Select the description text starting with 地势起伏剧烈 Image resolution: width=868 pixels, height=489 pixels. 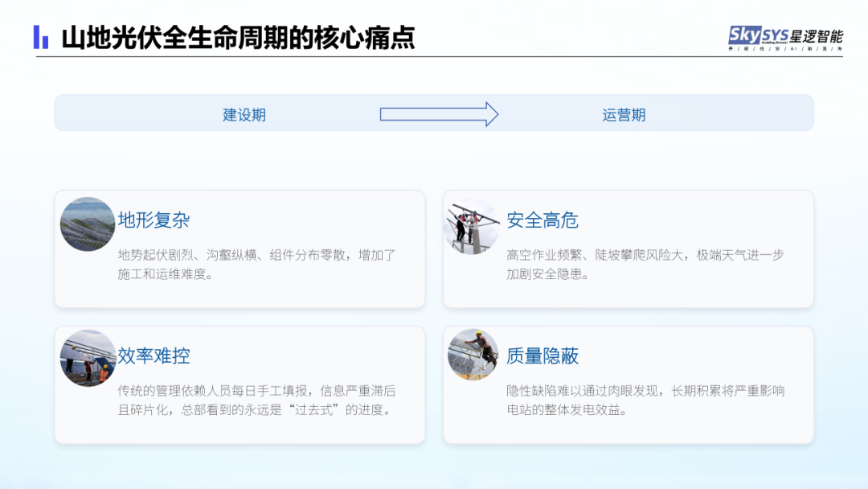point(256,264)
